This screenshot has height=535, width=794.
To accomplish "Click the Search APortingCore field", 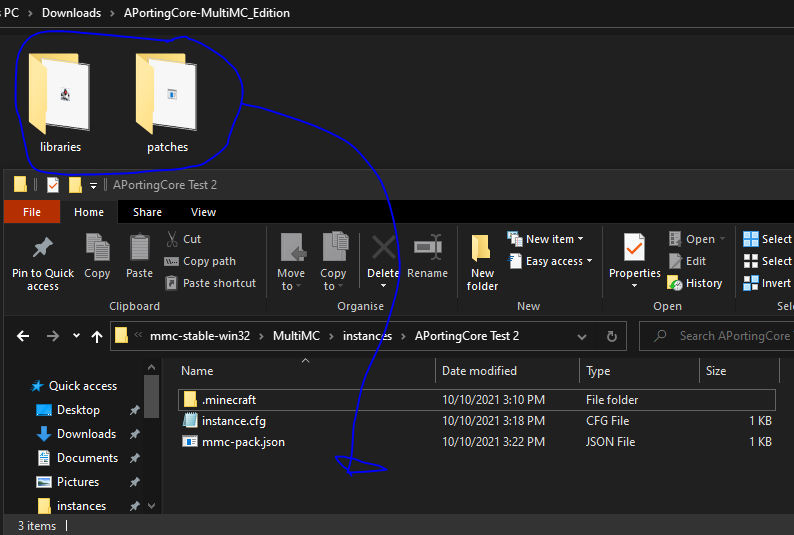I will coord(717,336).
